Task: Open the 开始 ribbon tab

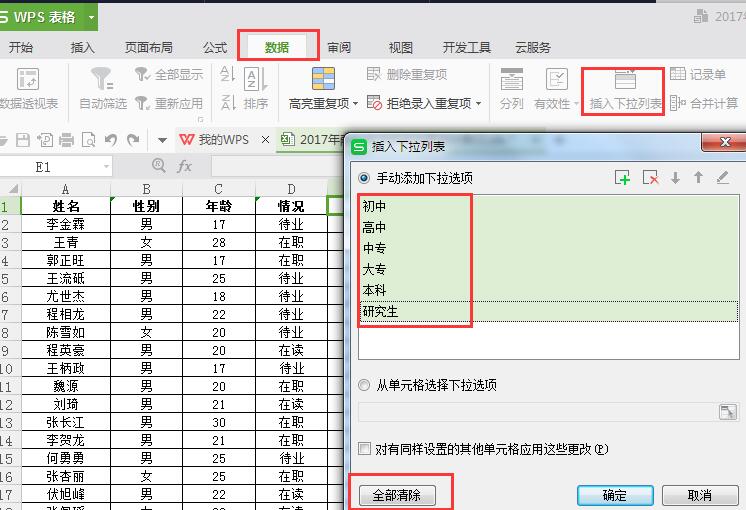Action: (x=21, y=48)
